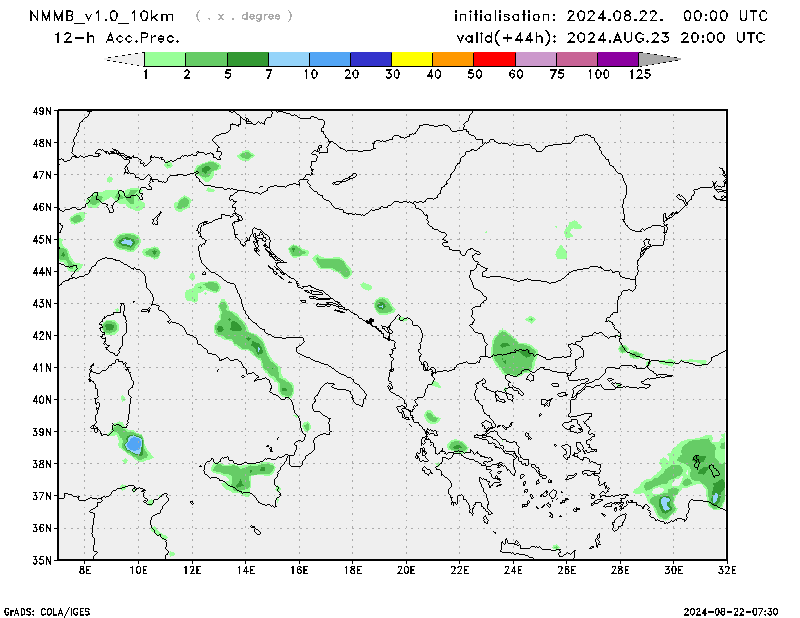Screen dimensions: 800x618
Task: Select the dark blue 20–30 legend swatch
Action: [371, 60]
